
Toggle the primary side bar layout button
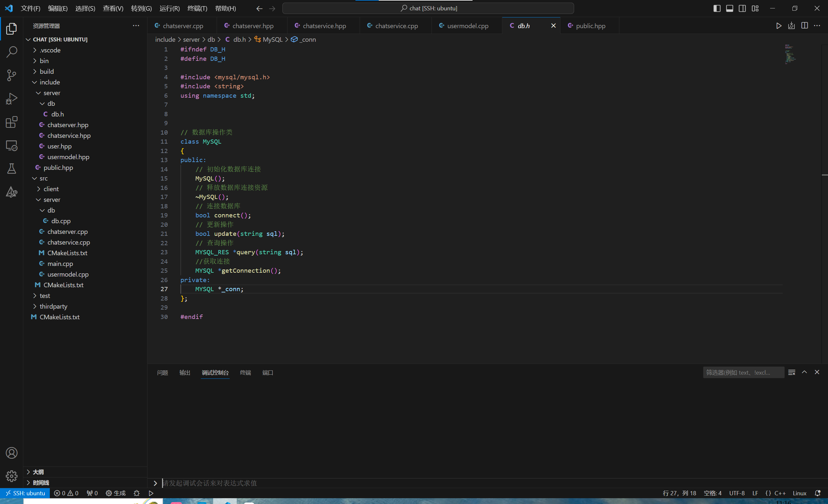click(x=716, y=8)
